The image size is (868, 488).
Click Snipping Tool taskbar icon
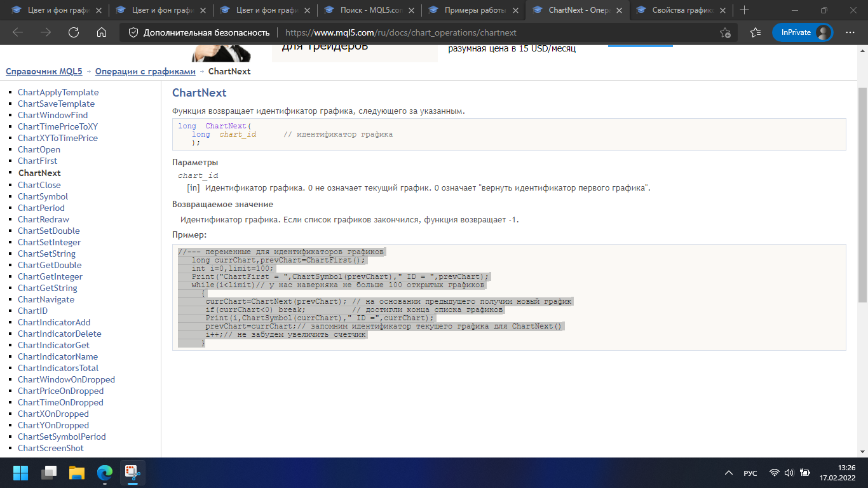click(133, 473)
